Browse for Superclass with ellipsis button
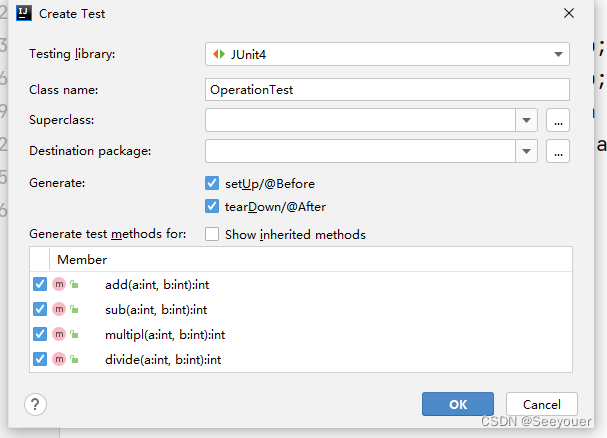Screen dimensions: 607x438 pyautogui.click(x=558, y=120)
